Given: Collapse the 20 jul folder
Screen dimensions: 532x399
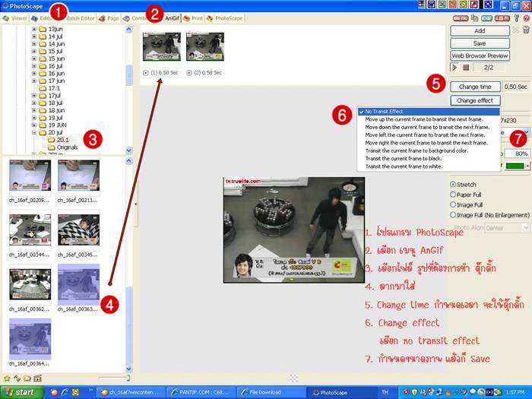Looking at the screenshot, I should pyautogui.click(x=34, y=133).
